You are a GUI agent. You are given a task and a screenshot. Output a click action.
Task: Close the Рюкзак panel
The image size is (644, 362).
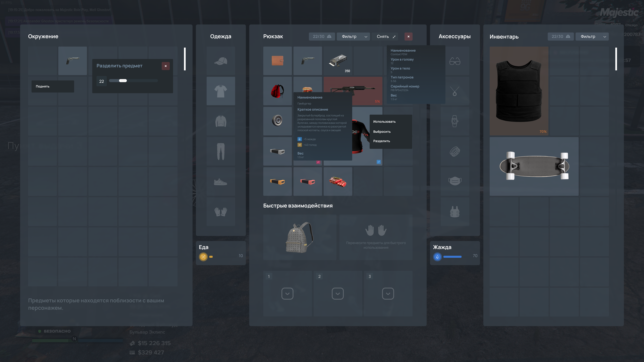[x=409, y=36]
